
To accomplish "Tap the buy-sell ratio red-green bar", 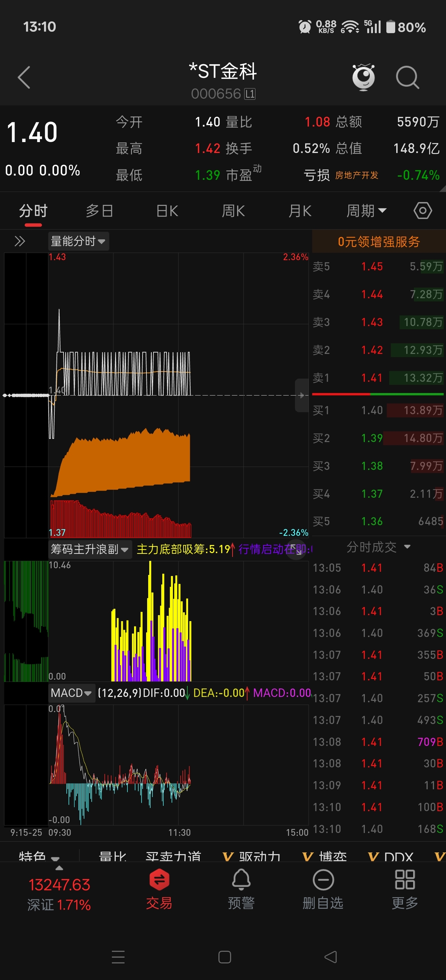I will coord(378,394).
